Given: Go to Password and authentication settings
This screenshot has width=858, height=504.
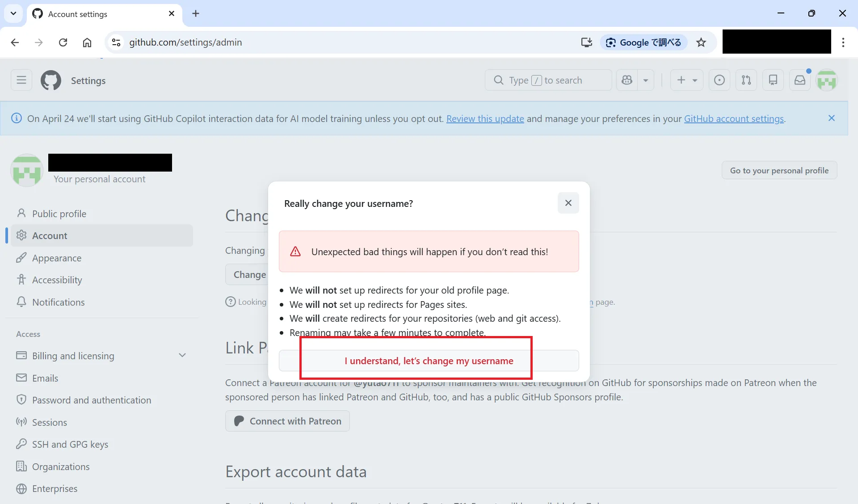Looking at the screenshot, I should (x=91, y=400).
